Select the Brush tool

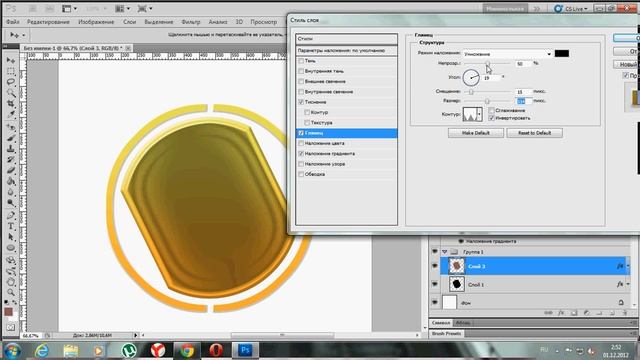click(11, 138)
